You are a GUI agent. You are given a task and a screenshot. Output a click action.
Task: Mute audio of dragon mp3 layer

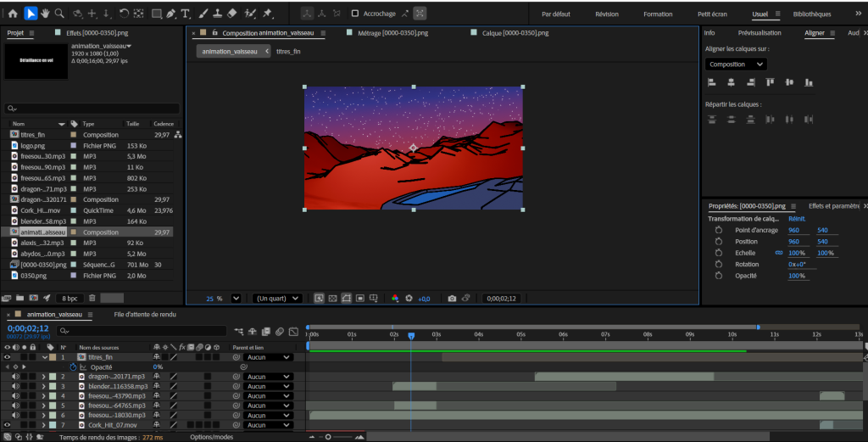point(15,377)
